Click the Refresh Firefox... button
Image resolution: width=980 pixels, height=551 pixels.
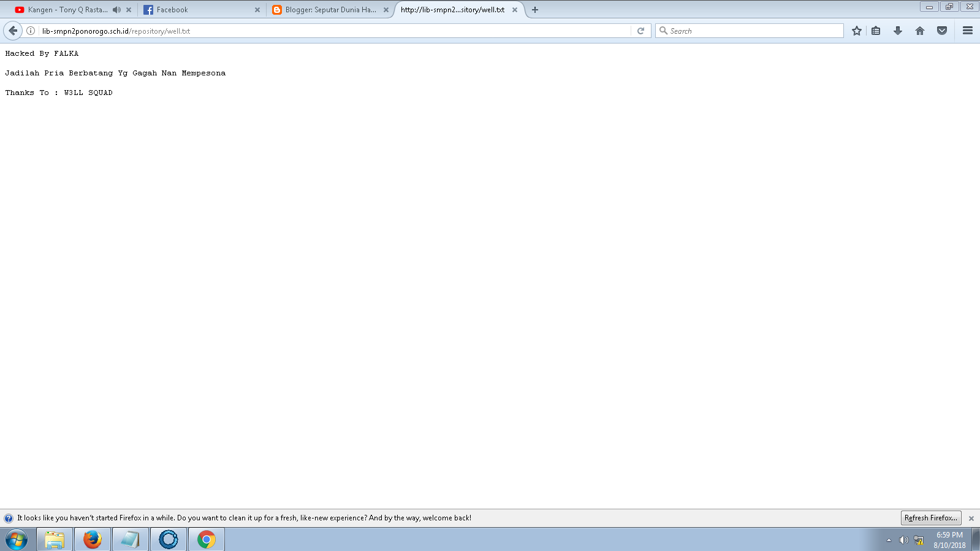coord(931,518)
